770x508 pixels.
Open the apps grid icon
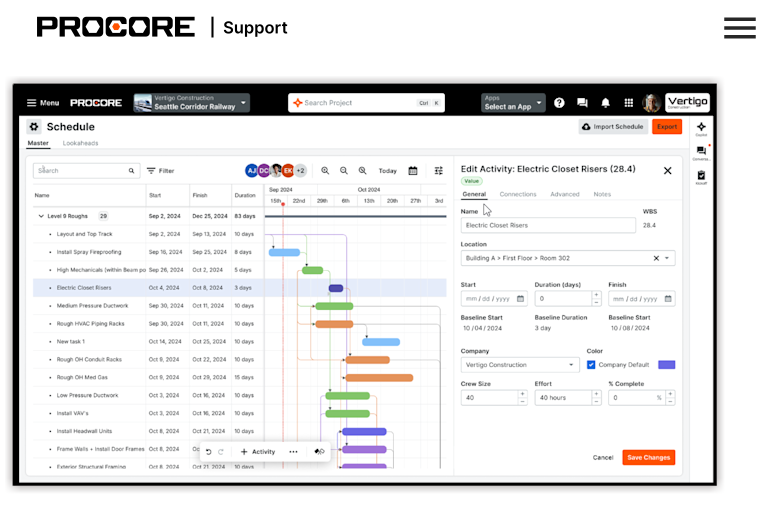(629, 103)
